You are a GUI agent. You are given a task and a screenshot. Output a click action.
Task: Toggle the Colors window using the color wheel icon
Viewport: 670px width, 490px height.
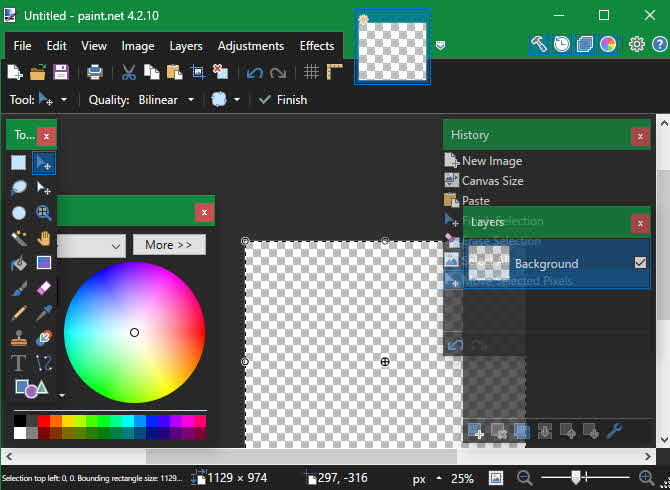(608, 44)
